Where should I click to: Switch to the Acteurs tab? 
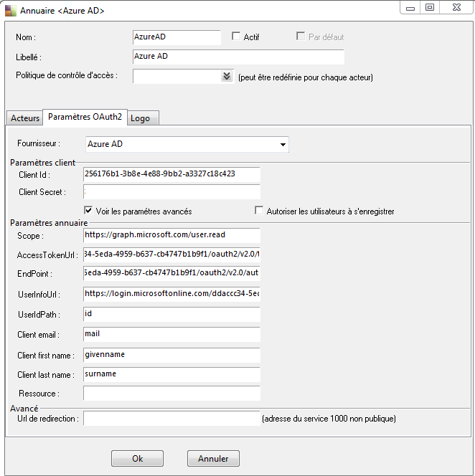25,118
